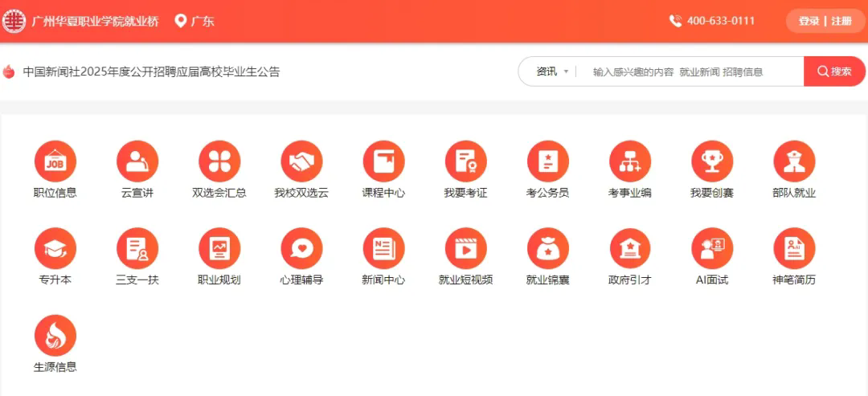Click the red 搜索 search button
The width and height of the screenshot is (868, 396).
tap(834, 71)
